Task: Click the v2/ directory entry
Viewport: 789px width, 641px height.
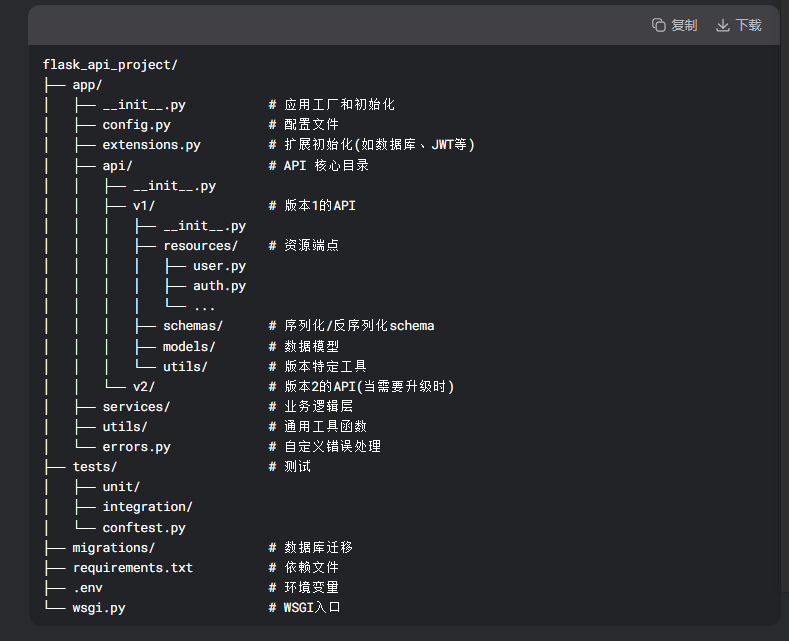Action: pyautogui.click(x=144, y=386)
